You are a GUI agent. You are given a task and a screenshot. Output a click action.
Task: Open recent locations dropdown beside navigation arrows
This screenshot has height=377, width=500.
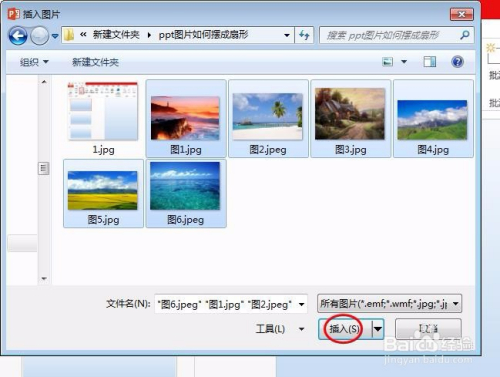point(55,35)
